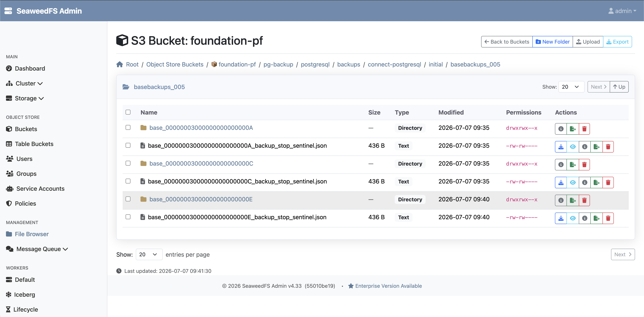Move the base_...00C directory
Image resolution: width=644 pixels, height=317 pixels.
tap(572, 165)
